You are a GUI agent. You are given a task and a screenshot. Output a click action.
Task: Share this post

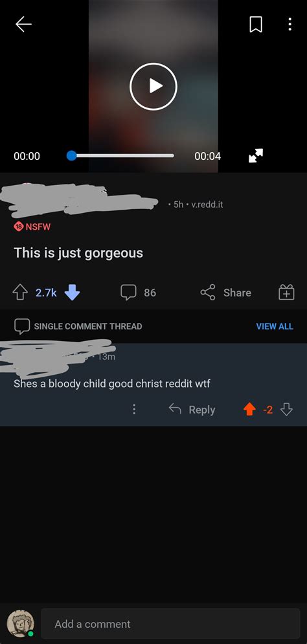(x=225, y=293)
